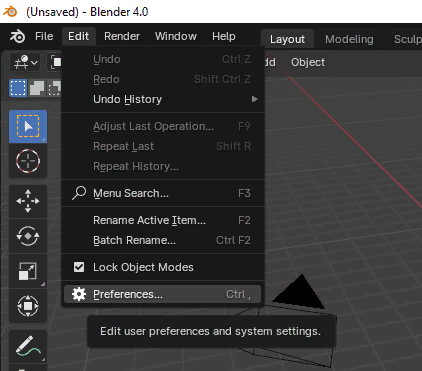Screen dimensions: 422x371
Task: Click the Blender icon in title bar
Action: (10, 11)
